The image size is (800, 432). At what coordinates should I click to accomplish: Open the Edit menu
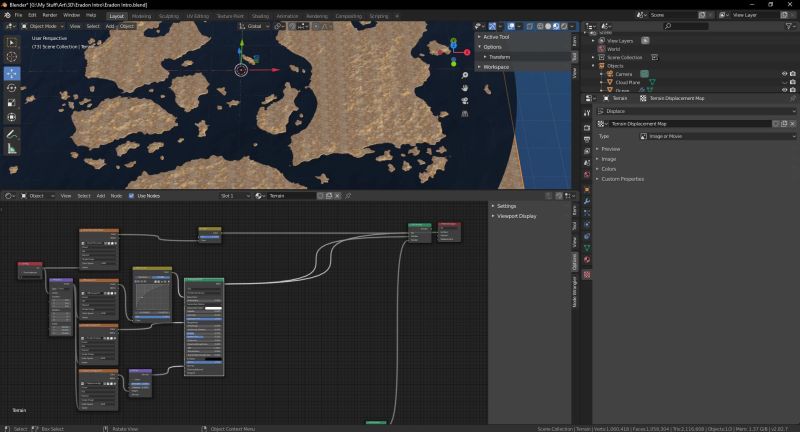(32, 15)
